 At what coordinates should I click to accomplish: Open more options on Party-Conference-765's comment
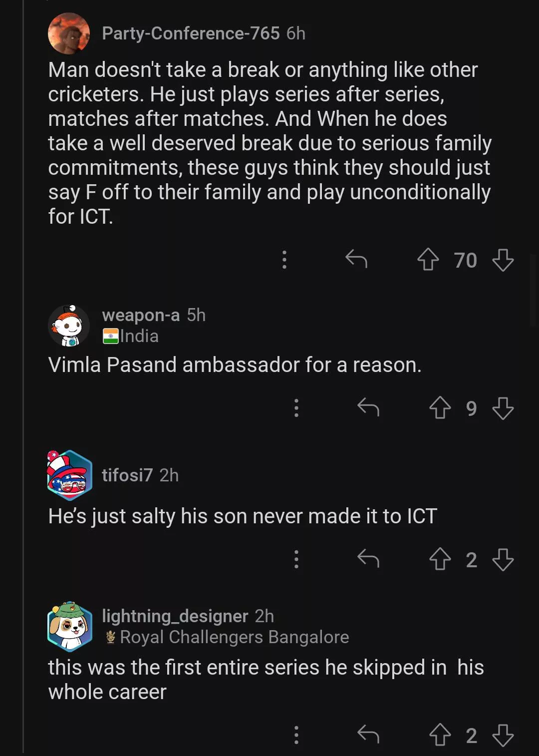coord(284,260)
